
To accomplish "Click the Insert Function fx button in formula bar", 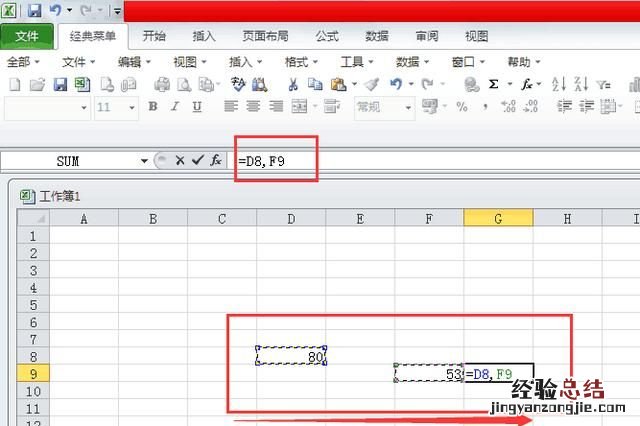I will tap(215, 160).
